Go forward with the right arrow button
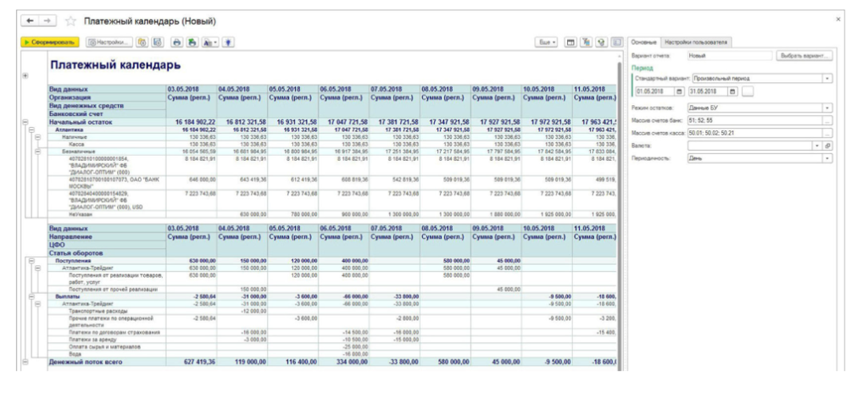 click(x=47, y=20)
